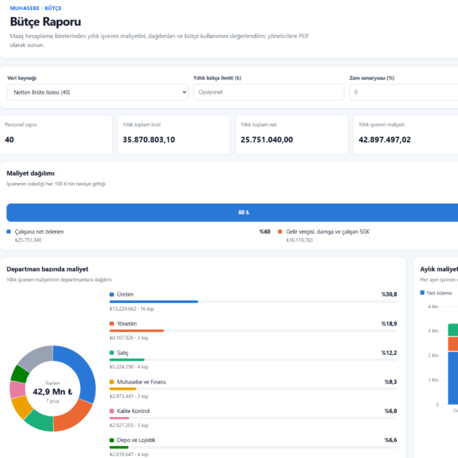The height and width of the screenshot is (458, 458).
Task: Click the ₺5.224.298 · 4 kişi text
Action: click(x=129, y=367)
